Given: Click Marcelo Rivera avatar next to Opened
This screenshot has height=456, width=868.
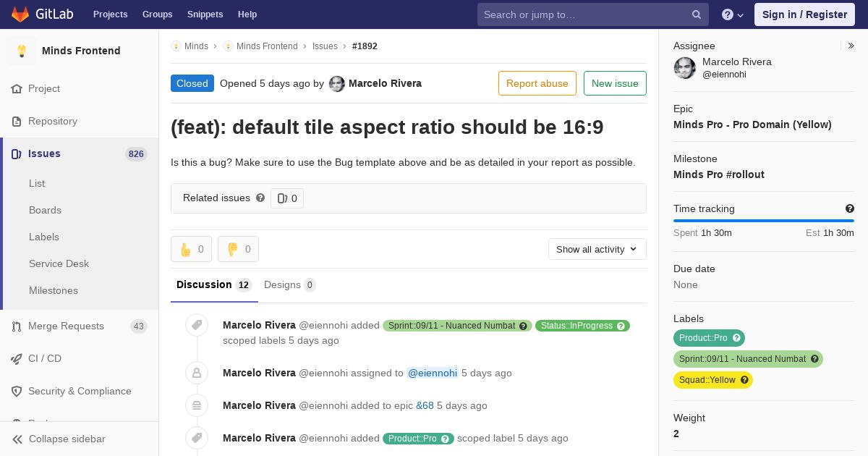Looking at the screenshot, I should pyautogui.click(x=337, y=83).
